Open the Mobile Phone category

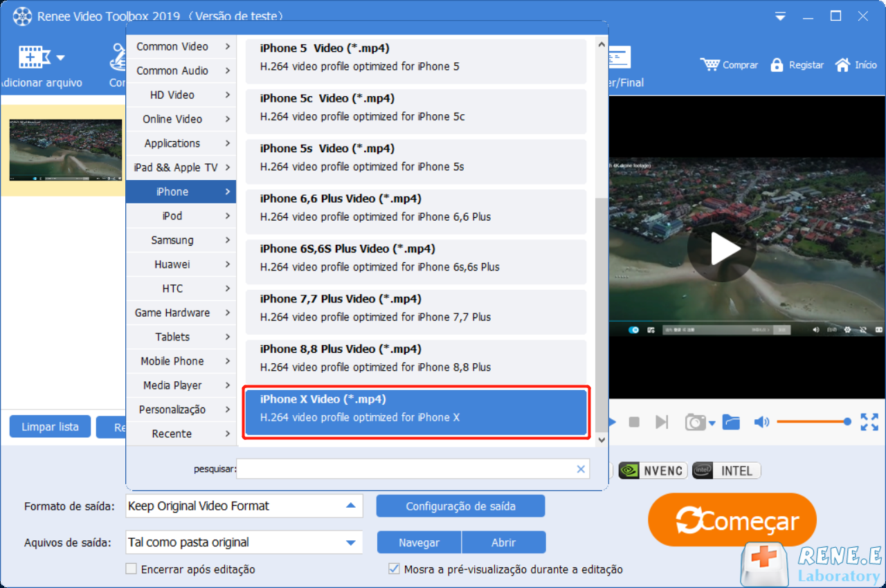pos(181,361)
